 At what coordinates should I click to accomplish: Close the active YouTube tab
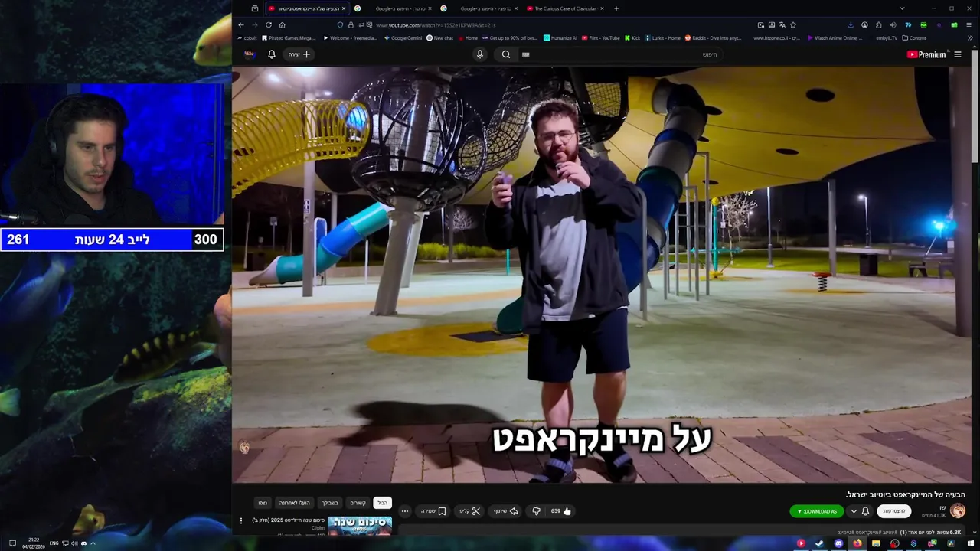point(343,8)
